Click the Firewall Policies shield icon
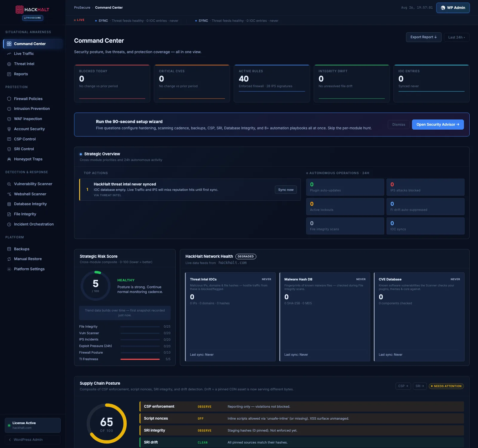The height and width of the screenshot is (448, 478). point(9,99)
